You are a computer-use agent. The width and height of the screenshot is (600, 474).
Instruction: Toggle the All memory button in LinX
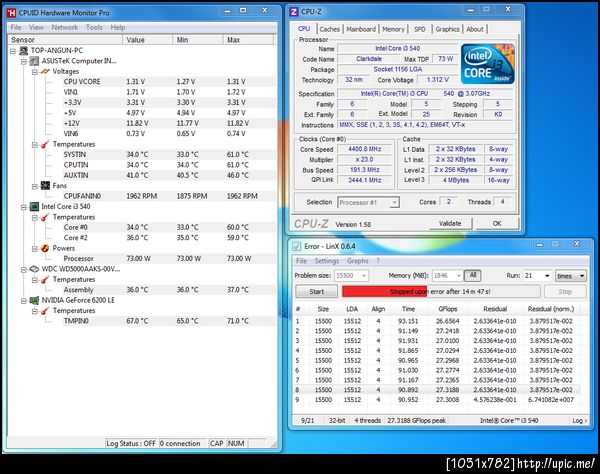tap(473, 275)
